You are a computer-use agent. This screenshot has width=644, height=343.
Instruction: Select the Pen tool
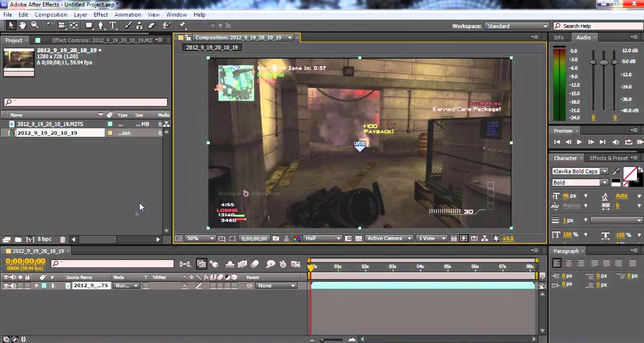pyautogui.click(x=101, y=26)
